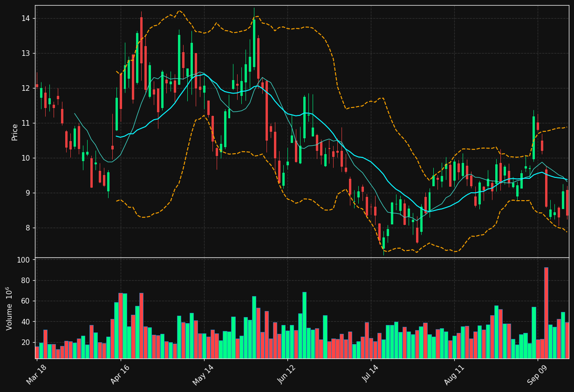Click volume axis tick 40

(26, 322)
